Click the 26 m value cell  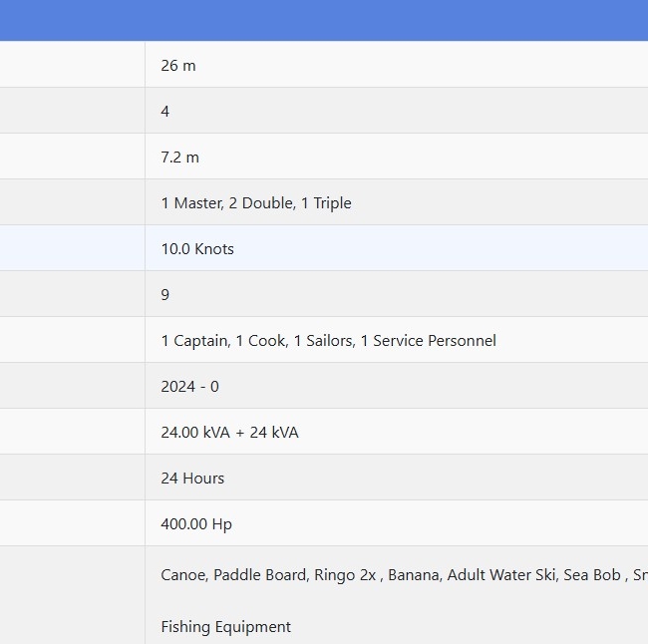tap(178, 66)
